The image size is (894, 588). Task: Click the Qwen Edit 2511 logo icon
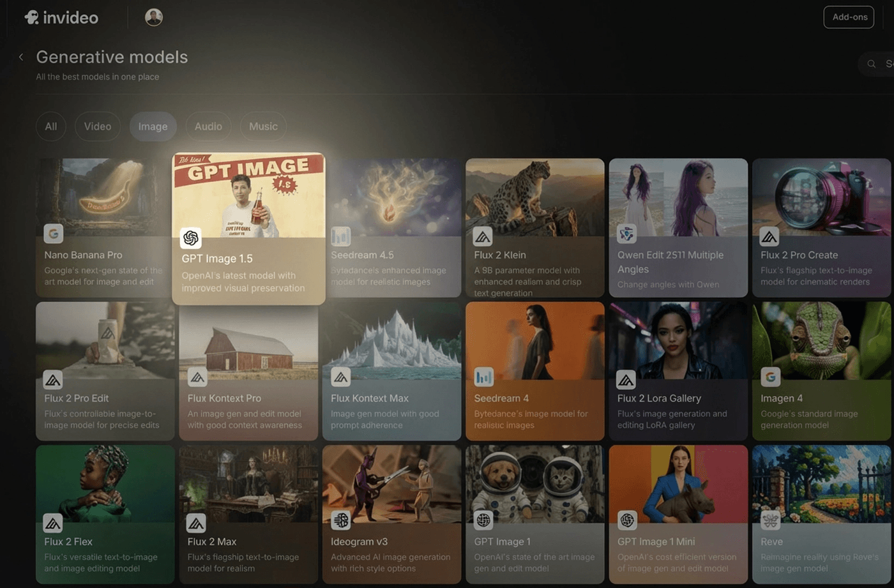pos(626,234)
